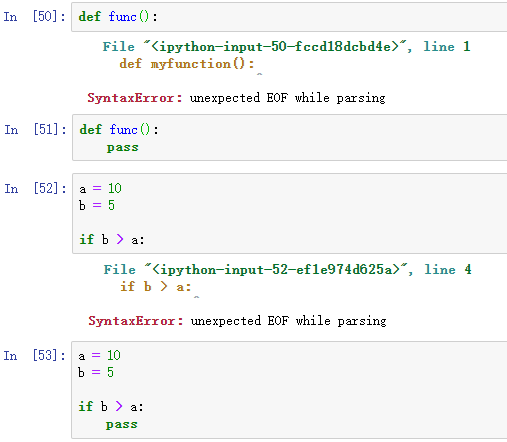Click 'def func():' line in cell 51
Image resolution: width=507 pixels, height=442 pixels.
[119, 129]
